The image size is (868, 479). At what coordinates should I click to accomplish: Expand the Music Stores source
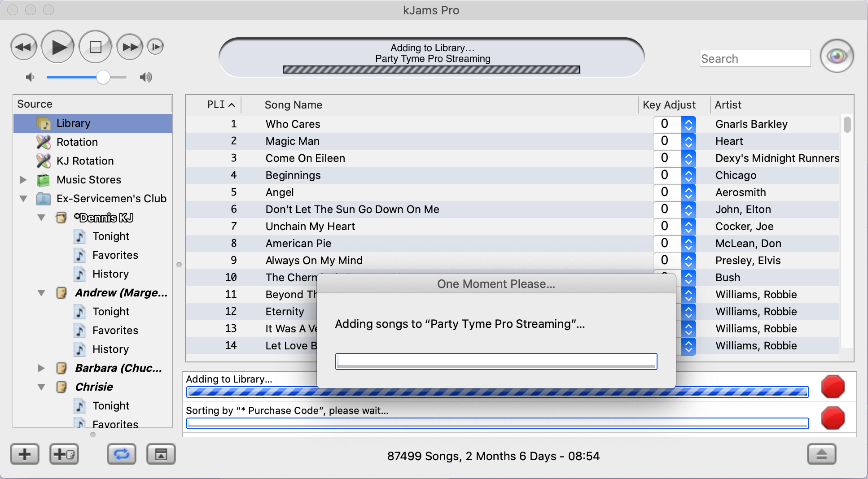(x=23, y=180)
